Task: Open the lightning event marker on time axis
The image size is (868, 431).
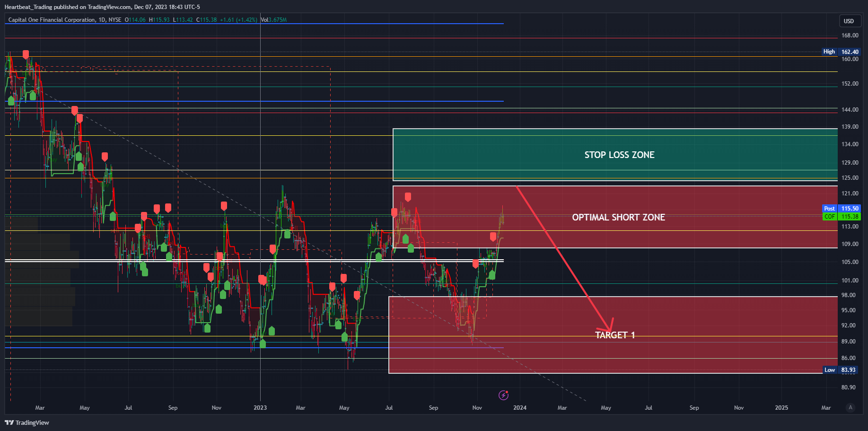Action: point(504,395)
